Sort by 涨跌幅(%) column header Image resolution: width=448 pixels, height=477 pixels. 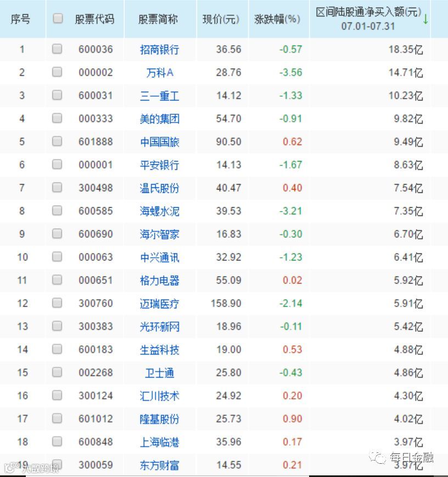(277, 19)
